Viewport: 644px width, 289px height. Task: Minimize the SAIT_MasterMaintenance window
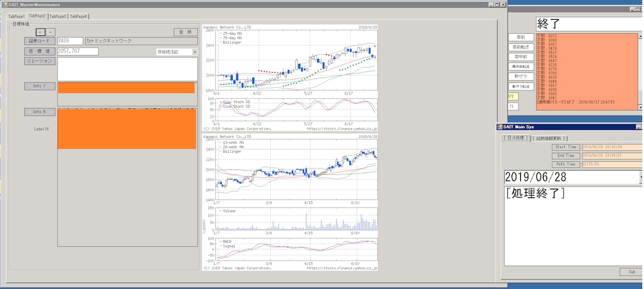coord(491,4)
